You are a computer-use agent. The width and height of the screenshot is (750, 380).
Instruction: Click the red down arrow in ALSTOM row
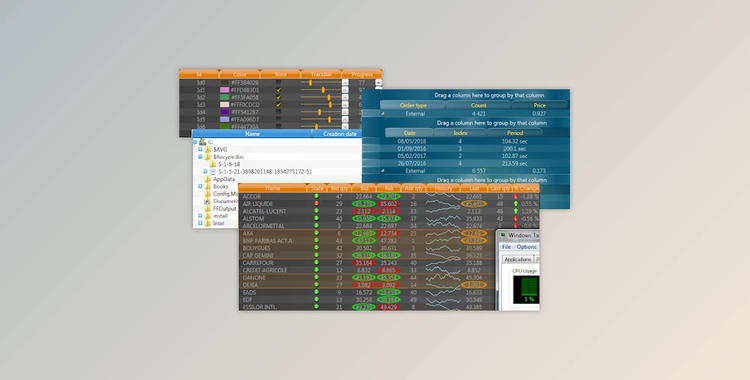(x=516, y=218)
